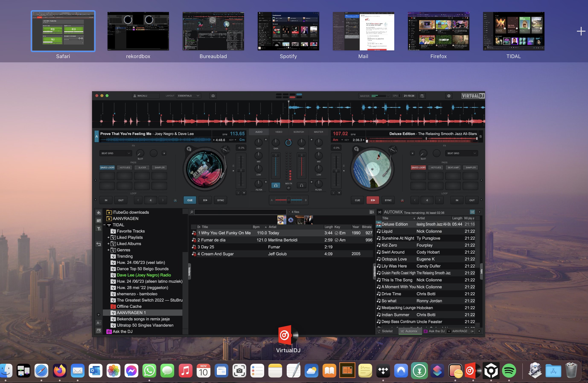Toggle headphone cue on deck A
This screenshot has height=383, width=588.
coord(275,185)
